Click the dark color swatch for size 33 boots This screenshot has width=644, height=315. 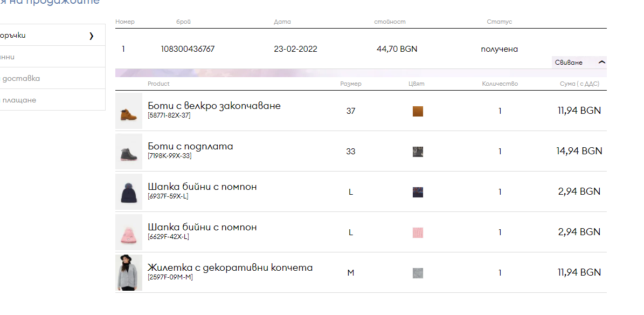point(418,152)
